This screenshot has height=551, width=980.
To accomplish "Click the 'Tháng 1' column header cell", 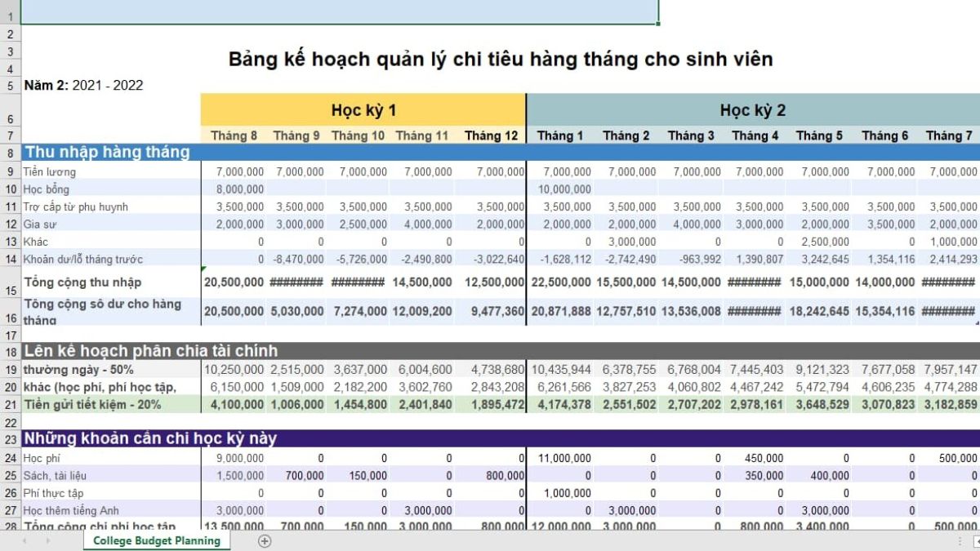I will coord(560,136).
